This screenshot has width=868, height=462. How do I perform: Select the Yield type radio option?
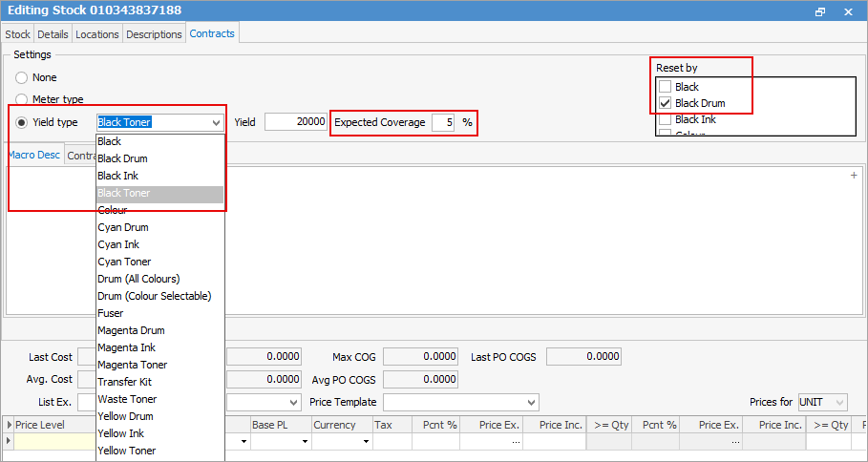[x=22, y=122]
